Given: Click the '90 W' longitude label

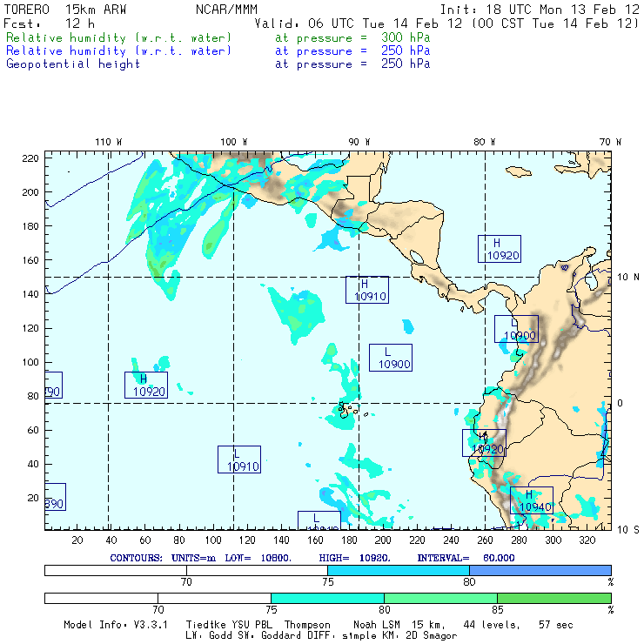Looking at the screenshot, I should (359, 142).
